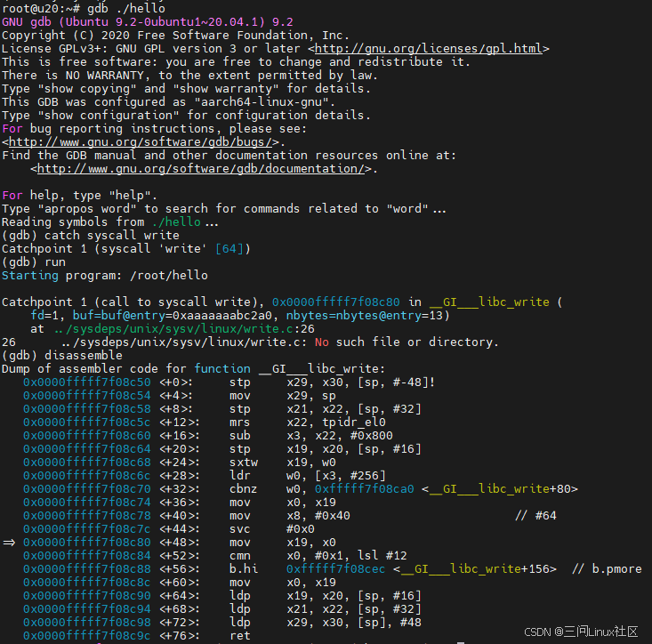Click address 0x0000fffff7f08c58 at offset <+8>
Viewport: 652px width, 644px height.
[x=87, y=408]
